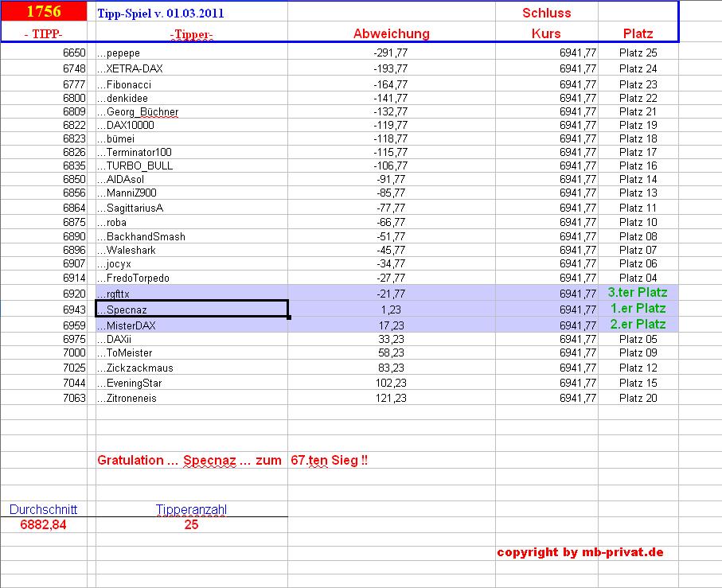Click the green 3.ter Platz cell
Viewport: 722px width, 588px height.
[x=638, y=293]
